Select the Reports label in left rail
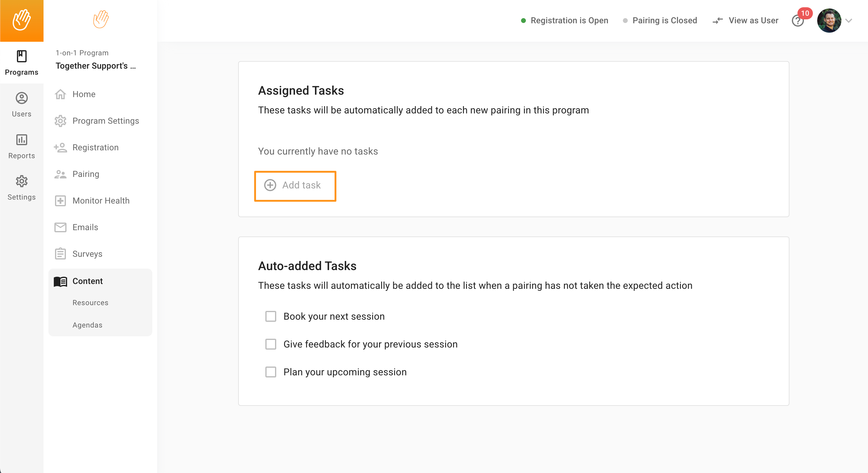The height and width of the screenshot is (473, 868). [21, 155]
